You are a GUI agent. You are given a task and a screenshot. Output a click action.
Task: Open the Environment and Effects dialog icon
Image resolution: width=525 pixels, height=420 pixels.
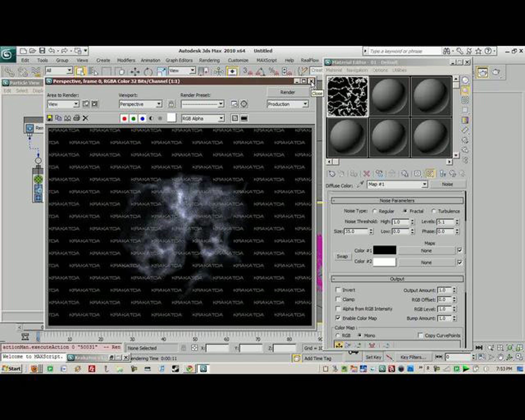click(x=244, y=104)
